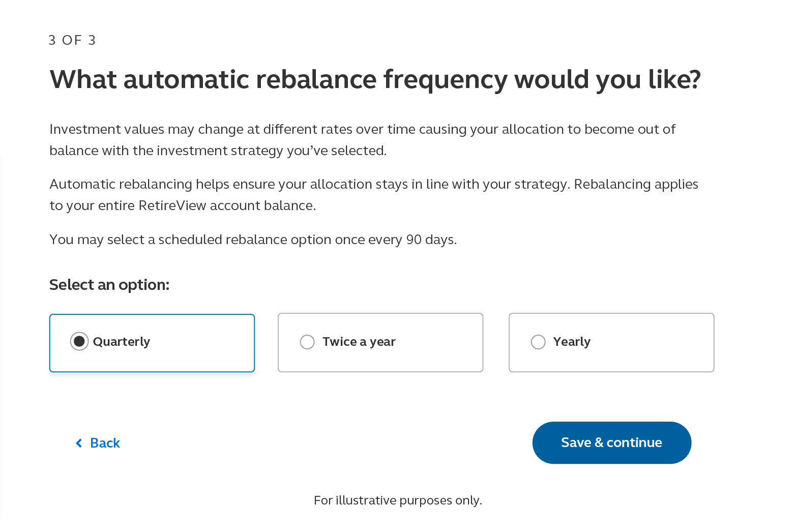
Task: Click the investment values paragraph text
Action: tap(362, 139)
